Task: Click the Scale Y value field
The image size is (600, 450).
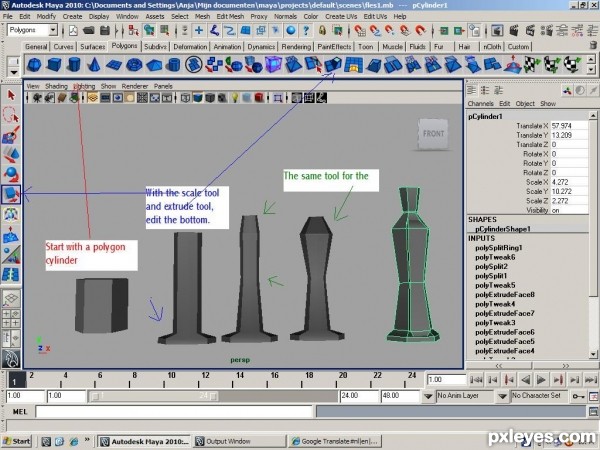Action: [x=569, y=191]
